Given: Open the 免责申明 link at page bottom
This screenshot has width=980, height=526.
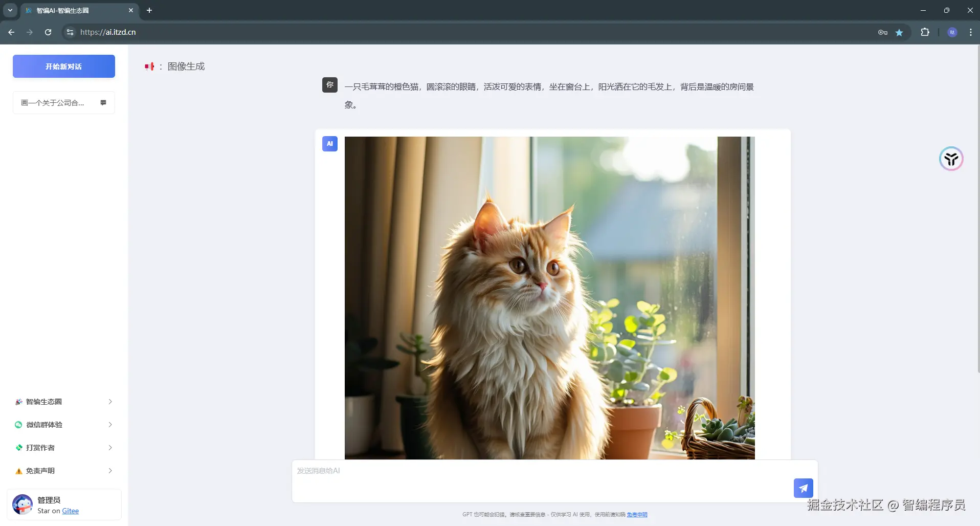Looking at the screenshot, I should [x=637, y=515].
